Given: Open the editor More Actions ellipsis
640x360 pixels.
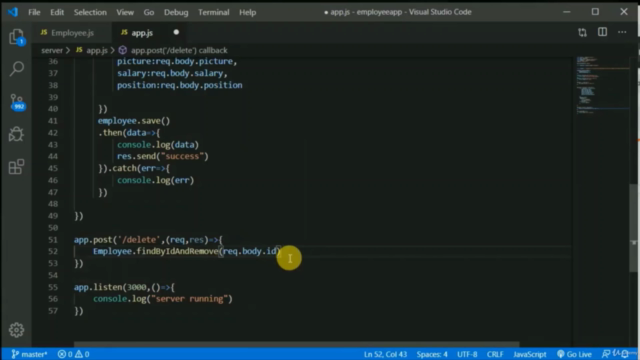Looking at the screenshot, I should click(622, 32).
